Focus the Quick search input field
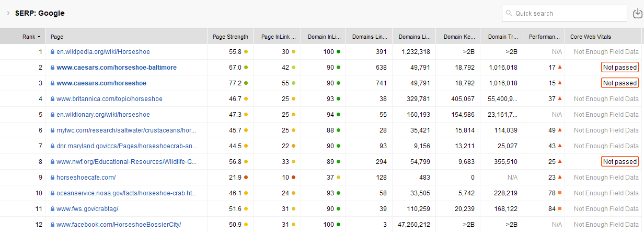 (x=564, y=13)
